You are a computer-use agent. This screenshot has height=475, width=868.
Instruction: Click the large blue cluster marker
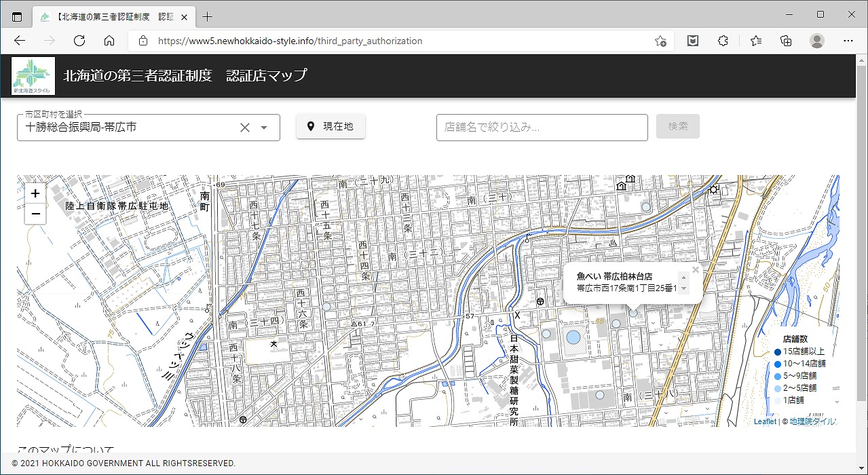tap(573, 337)
